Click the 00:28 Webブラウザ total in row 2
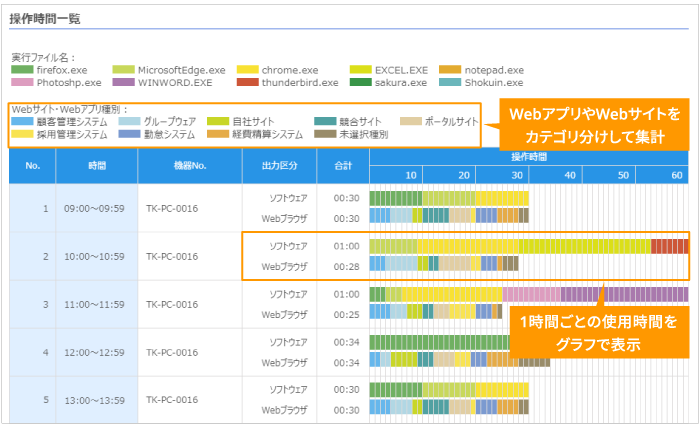The image size is (700, 428). pyautogui.click(x=346, y=267)
